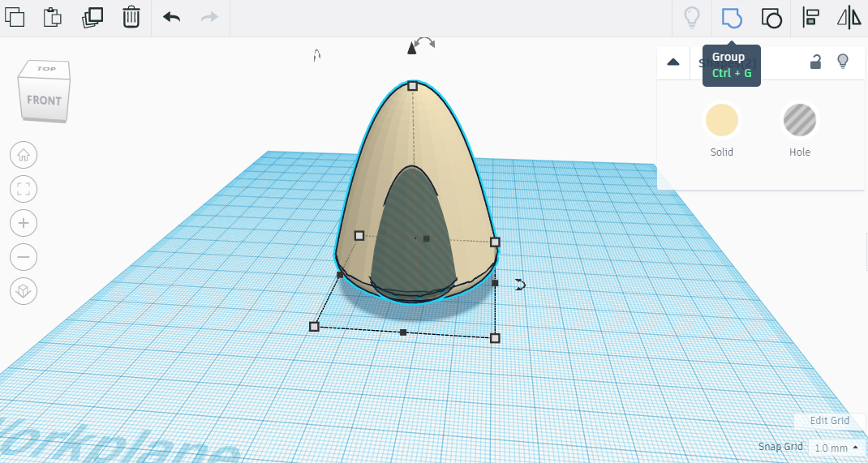Zoom in with plus button
Screen dimensions: 868x463
[x=24, y=223]
